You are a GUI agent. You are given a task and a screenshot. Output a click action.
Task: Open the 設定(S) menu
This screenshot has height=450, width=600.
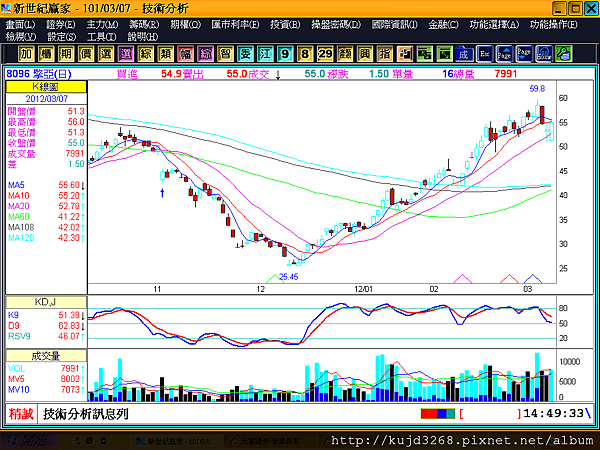(x=61, y=37)
